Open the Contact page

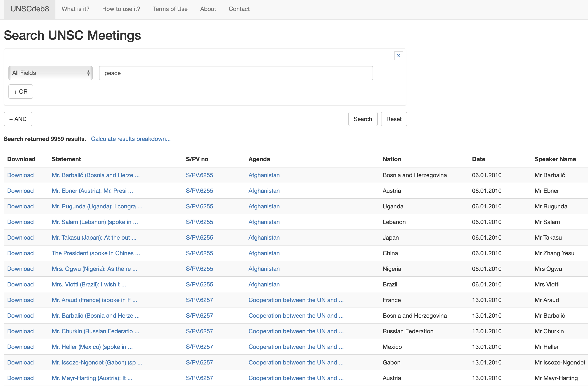pyautogui.click(x=239, y=9)
